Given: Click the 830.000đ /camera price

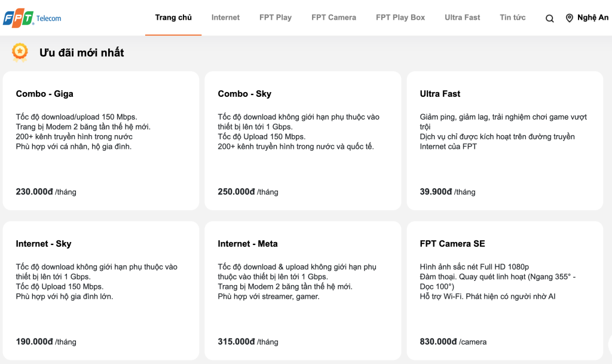Looking at the screenshot, I should tap(453, 342).
